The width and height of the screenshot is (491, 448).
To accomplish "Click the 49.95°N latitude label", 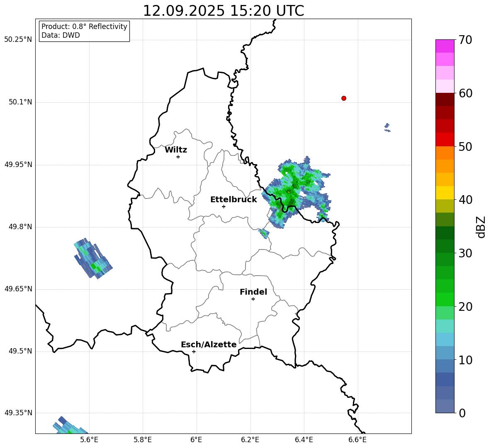I will [x=18, y=165].
